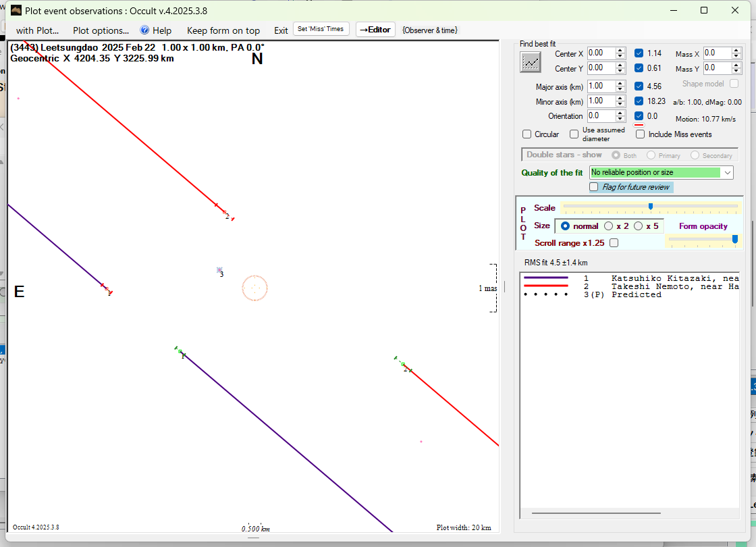Click the blue Help question mark icon
756x547 pixels.
[144, 30]
